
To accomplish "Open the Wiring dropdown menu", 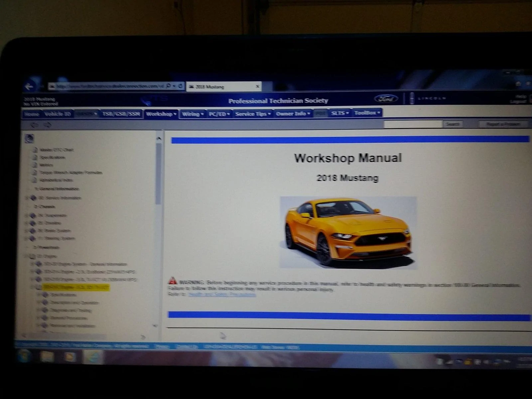I will point(193,114).
